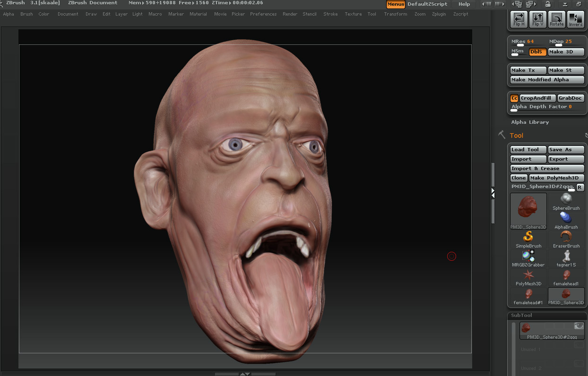Viewport: 588px width, 376px height.
Task: Click the Make Tx button
Action: [x=528, y=70]
